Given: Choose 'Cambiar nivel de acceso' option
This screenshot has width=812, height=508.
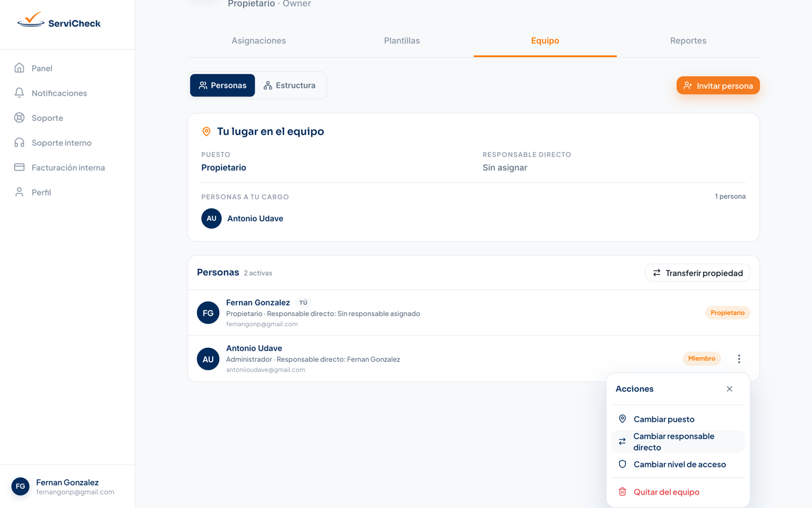Looking at the screenshot, I should tap(678, 464).
